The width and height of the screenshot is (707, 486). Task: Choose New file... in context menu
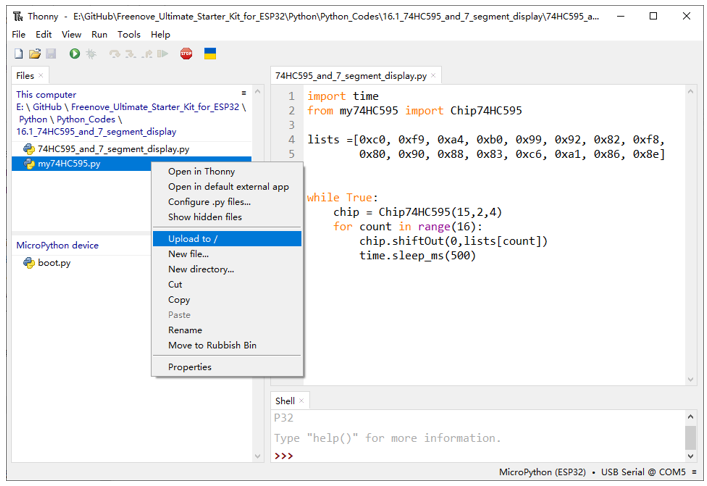pos(227,254)
